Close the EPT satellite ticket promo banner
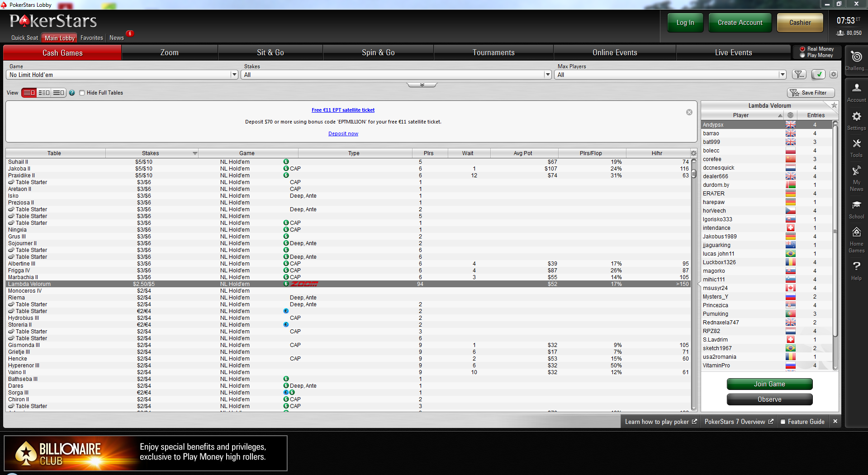The width and height of the screenshot is (868, 475). tap(689, 112)
